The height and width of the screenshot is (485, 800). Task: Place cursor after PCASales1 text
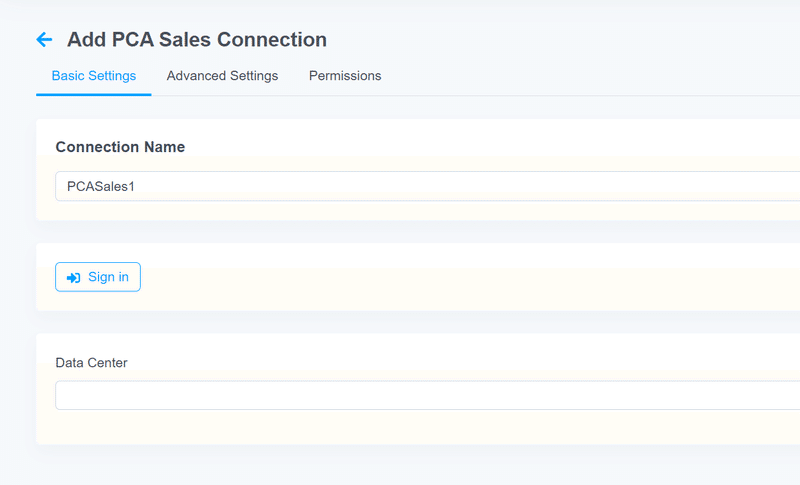click(x=135, y=187)
